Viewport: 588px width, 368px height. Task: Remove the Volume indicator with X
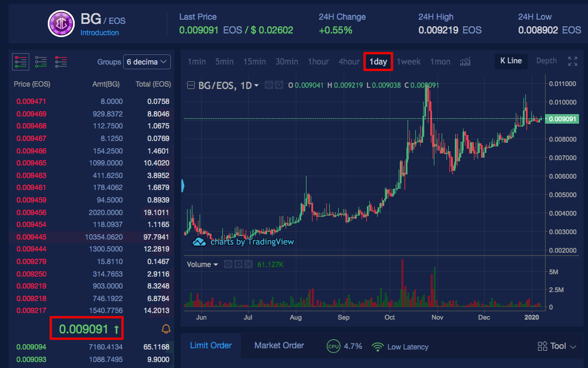(248, 264)
